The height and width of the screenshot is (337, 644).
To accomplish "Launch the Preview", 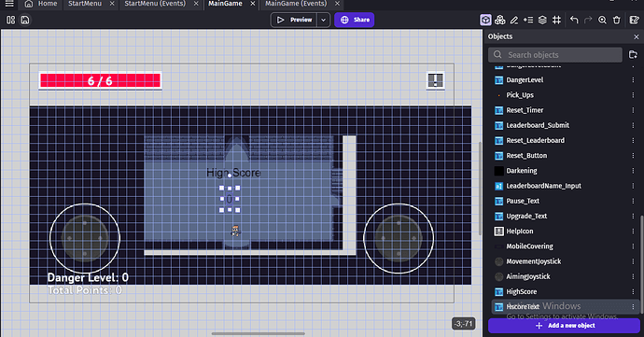I will pyautogui.click(x=294, y=20).
